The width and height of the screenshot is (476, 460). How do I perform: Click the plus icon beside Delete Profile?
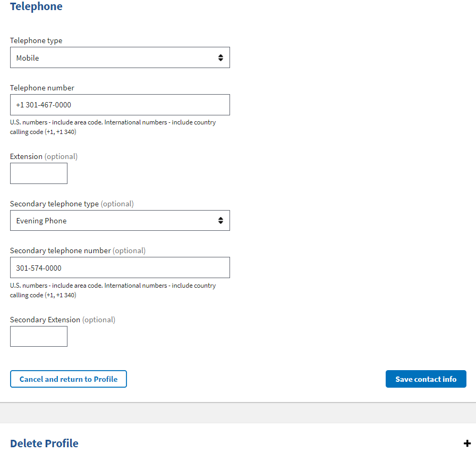pos(467,444)
